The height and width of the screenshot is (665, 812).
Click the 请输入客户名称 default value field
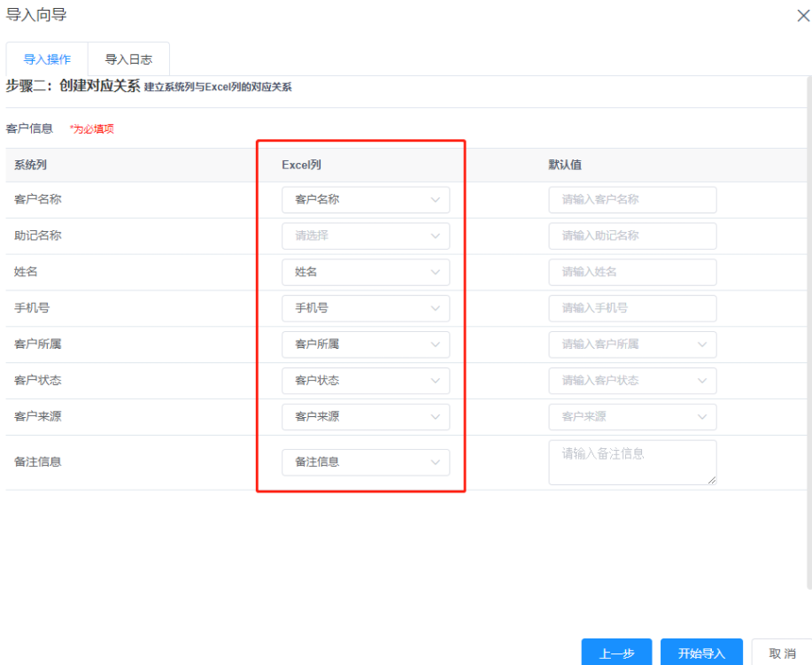pos(631,199)
